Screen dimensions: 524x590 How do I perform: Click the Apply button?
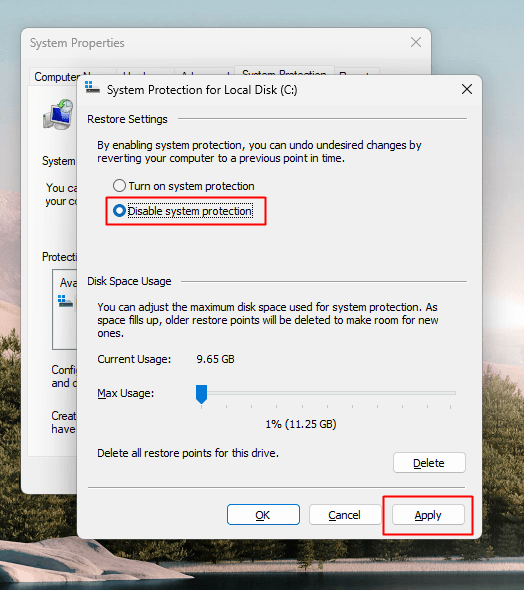point(428,515)
